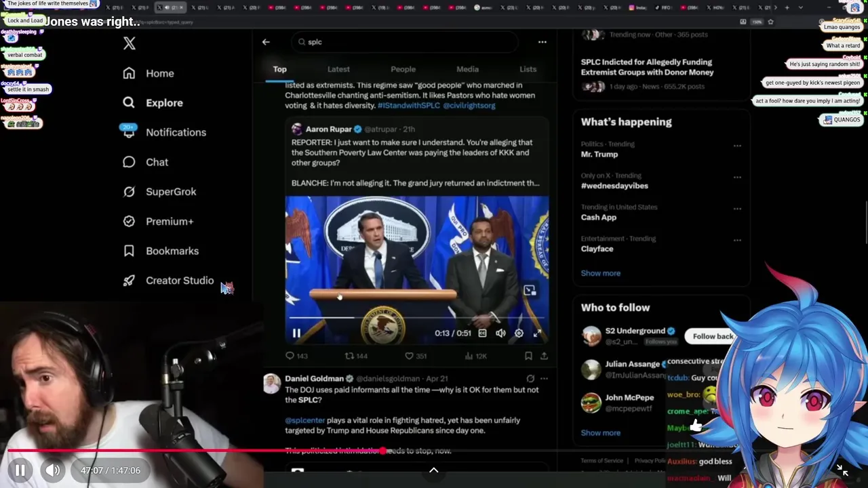Like the tweet with 351 likes
Screen dimensions: 868x488
tap(416, 356)
